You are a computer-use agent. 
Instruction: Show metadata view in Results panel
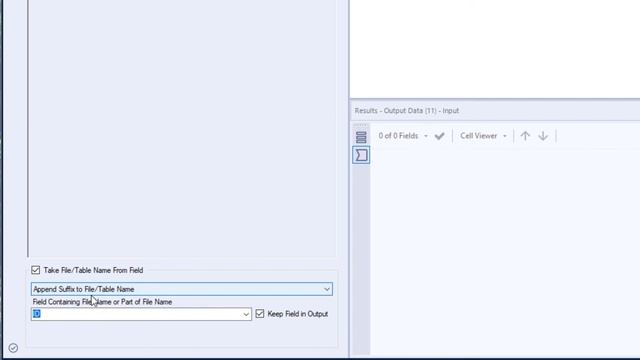click(361, 137)
